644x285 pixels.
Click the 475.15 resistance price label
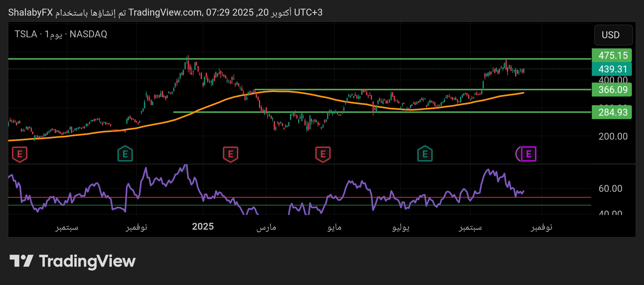click(612, 55)
